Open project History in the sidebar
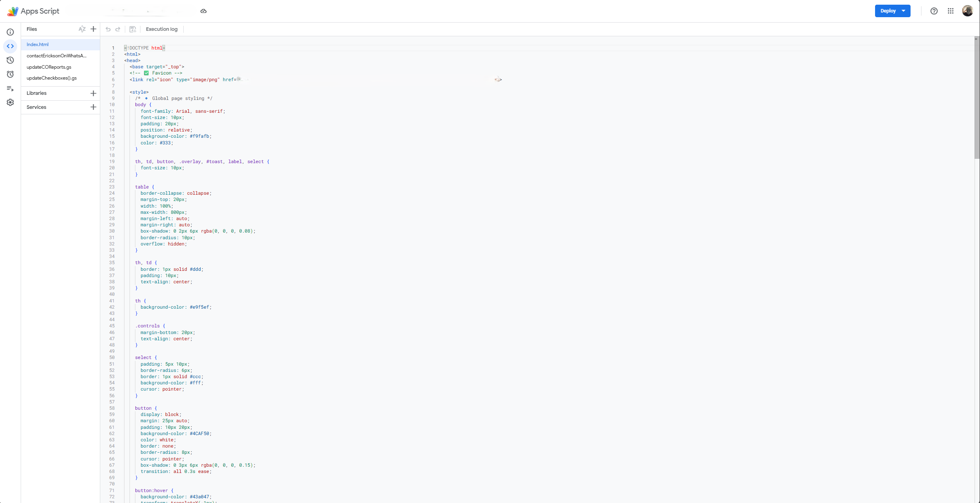 click(10, 60)
